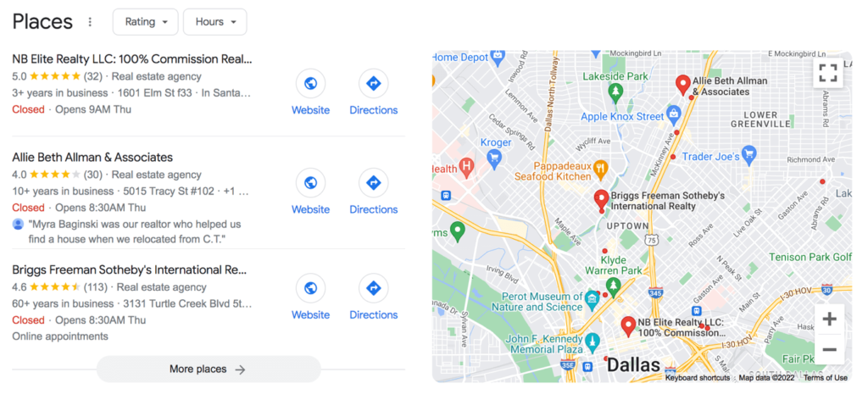Get Directions to Briggs Freeman Sotheby's
This screenshot has height=400, width=868.
pyautogui.click(x=374, y=288)
